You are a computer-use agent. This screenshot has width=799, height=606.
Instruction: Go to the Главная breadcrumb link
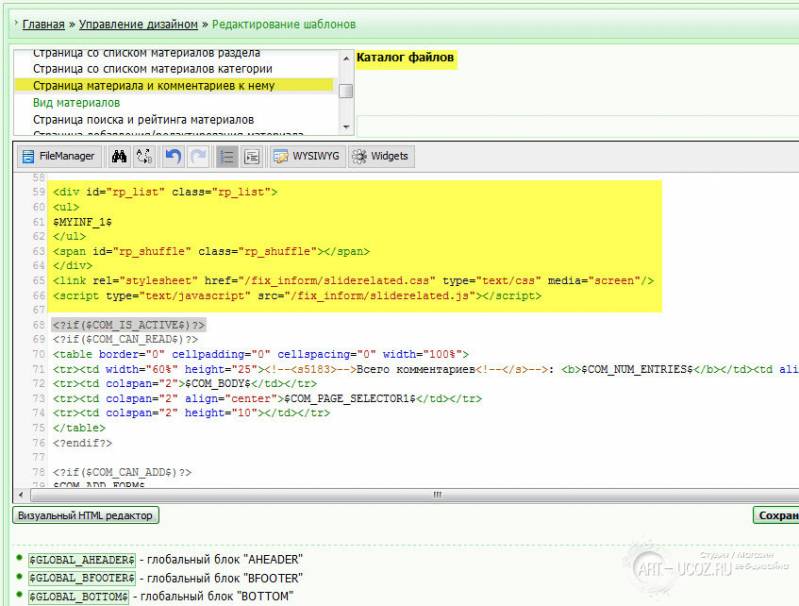coord(43,24)
